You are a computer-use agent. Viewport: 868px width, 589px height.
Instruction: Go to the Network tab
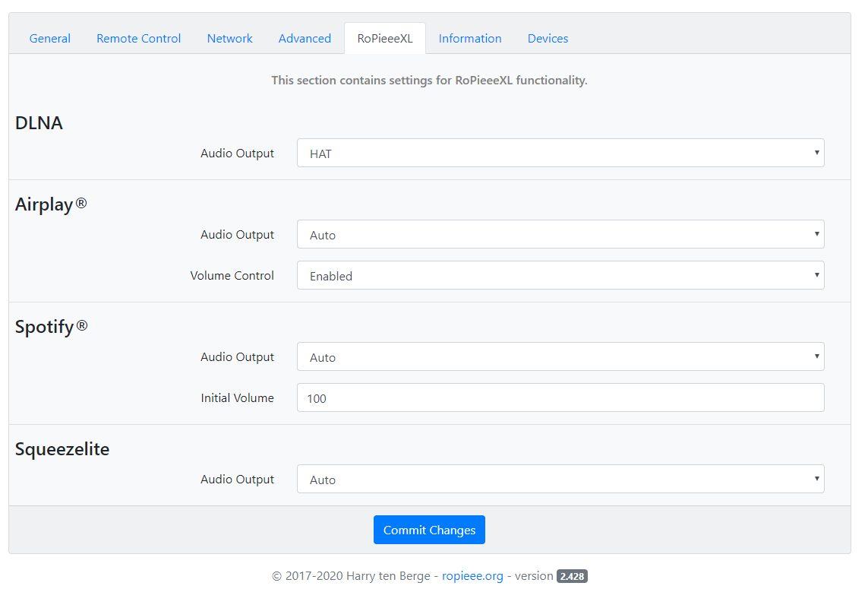pyautogui.click(x=229, y=39)
